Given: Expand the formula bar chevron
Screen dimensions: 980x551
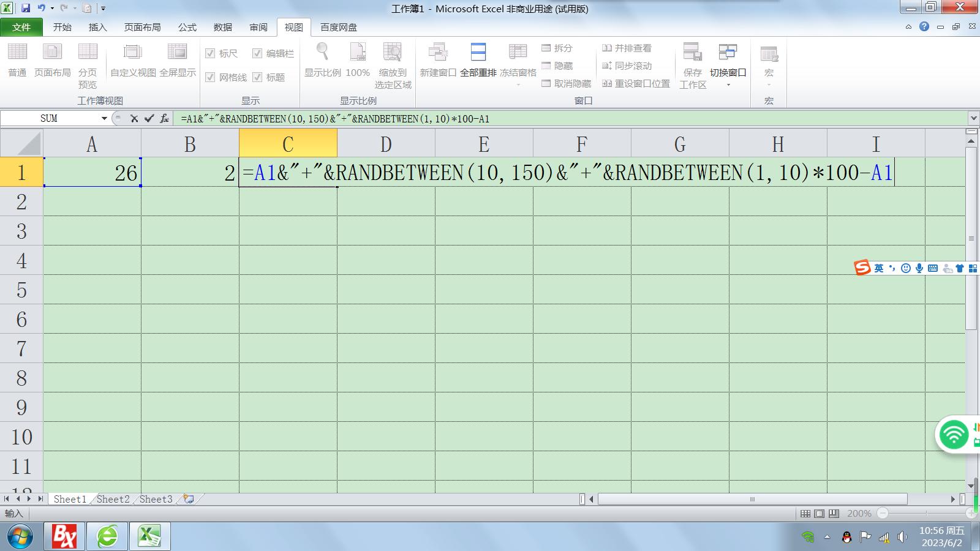Looking at the screenshot, I should [973, 118].
